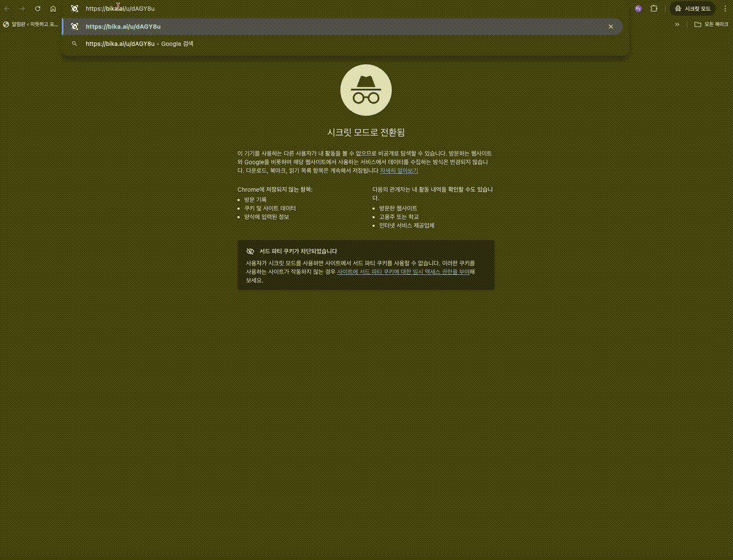Open the 모든 북마크 folder

(711, 24)
